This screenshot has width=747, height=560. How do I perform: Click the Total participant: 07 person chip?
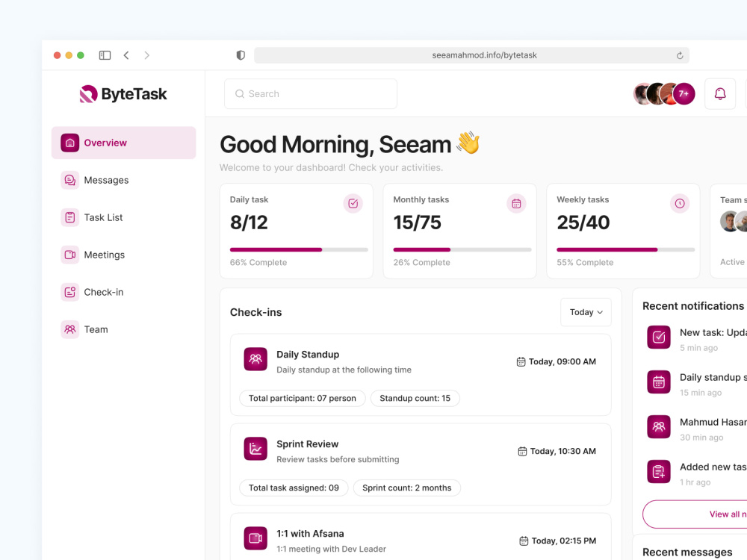pyautogui.click(x=302, y=398)
